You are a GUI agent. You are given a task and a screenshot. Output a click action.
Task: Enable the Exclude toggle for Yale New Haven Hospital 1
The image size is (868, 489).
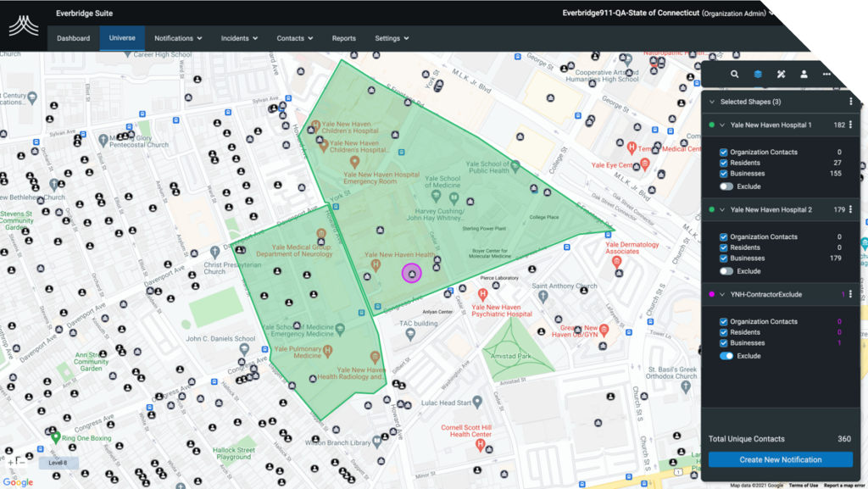point(726,186)
